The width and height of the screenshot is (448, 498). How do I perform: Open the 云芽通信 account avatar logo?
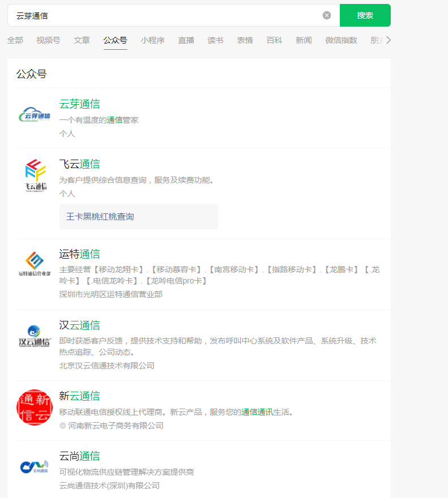tap(35, 115)
